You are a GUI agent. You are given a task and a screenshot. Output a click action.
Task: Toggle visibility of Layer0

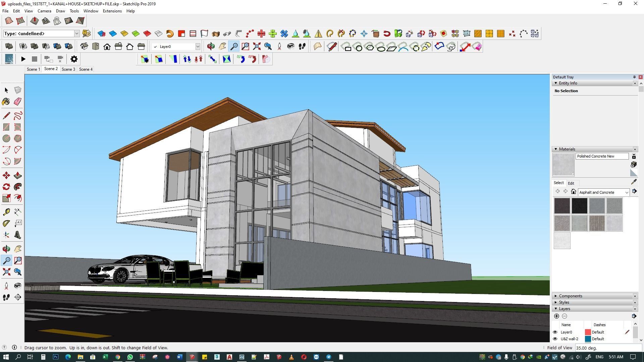tap(555, 332)
